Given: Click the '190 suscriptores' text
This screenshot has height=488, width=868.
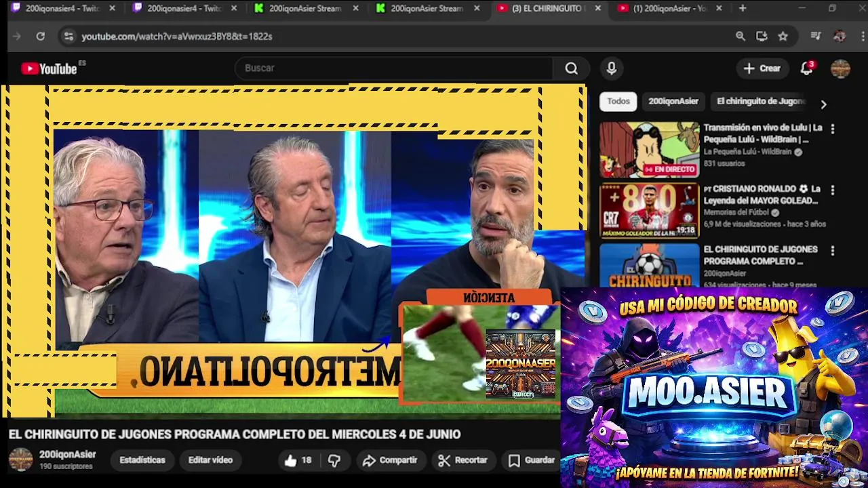Looking at the screenshot, I should [66, 467].
